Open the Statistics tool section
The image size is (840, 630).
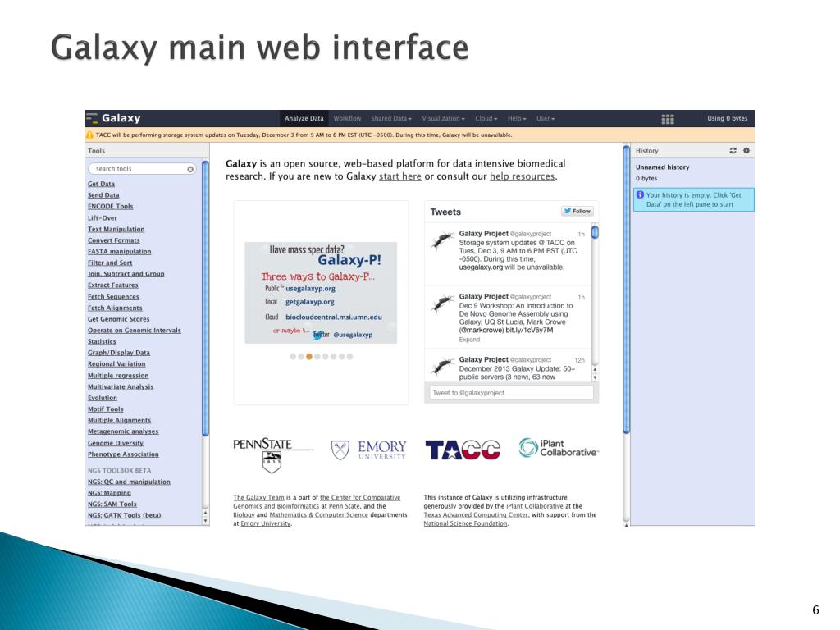[x=102, y=342]
